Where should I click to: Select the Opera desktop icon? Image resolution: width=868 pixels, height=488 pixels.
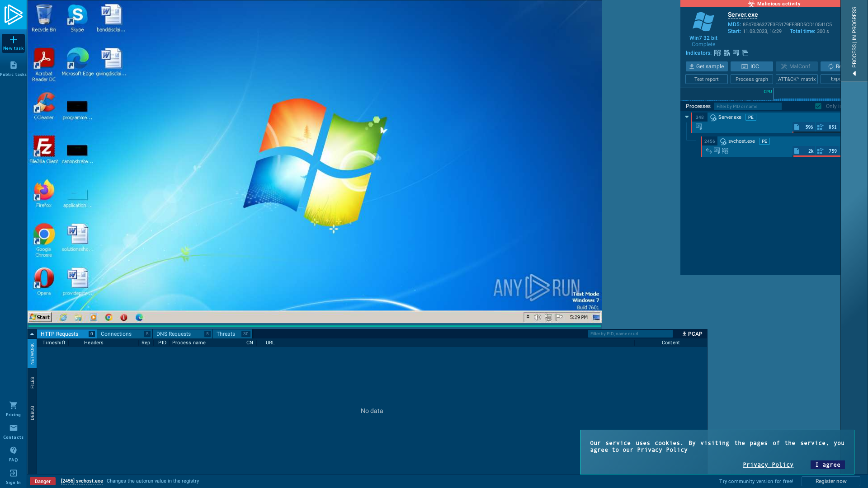44,282
